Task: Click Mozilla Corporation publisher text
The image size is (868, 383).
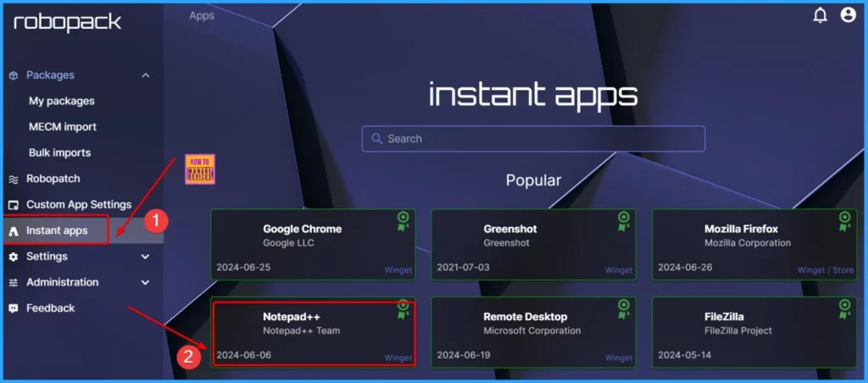Action: [748, 243]
